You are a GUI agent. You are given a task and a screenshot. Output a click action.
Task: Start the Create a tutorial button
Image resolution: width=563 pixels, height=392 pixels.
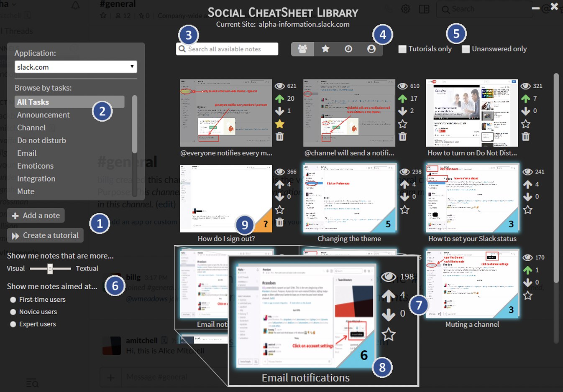pos(45,236)
